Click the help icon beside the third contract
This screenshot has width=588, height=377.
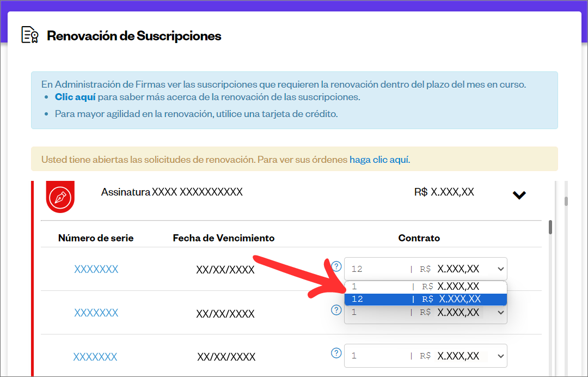[336, 353]
